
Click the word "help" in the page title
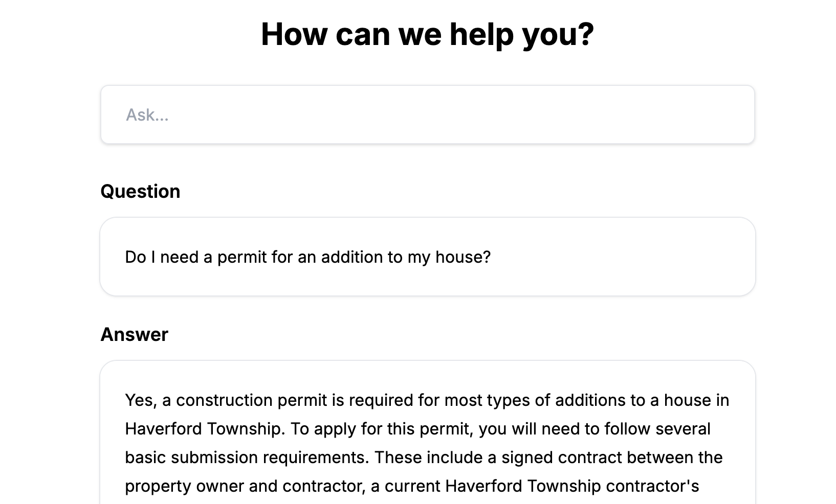tap(481, 34)
